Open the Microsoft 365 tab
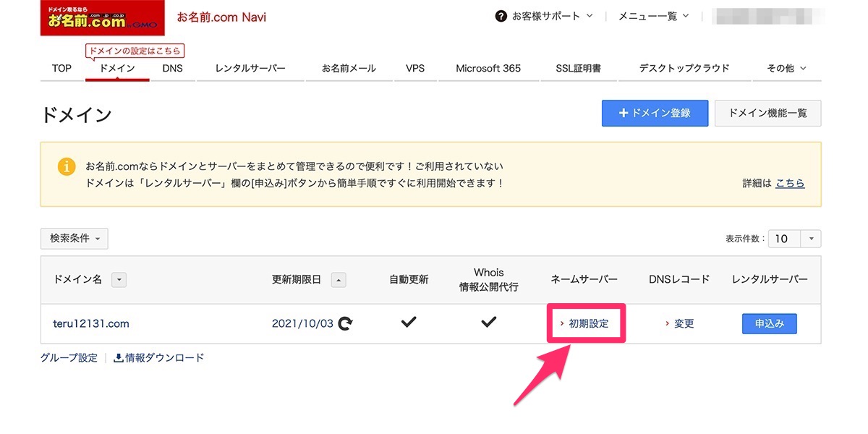The width and height of the screenshot is (868, 434). tap(488, 69)
